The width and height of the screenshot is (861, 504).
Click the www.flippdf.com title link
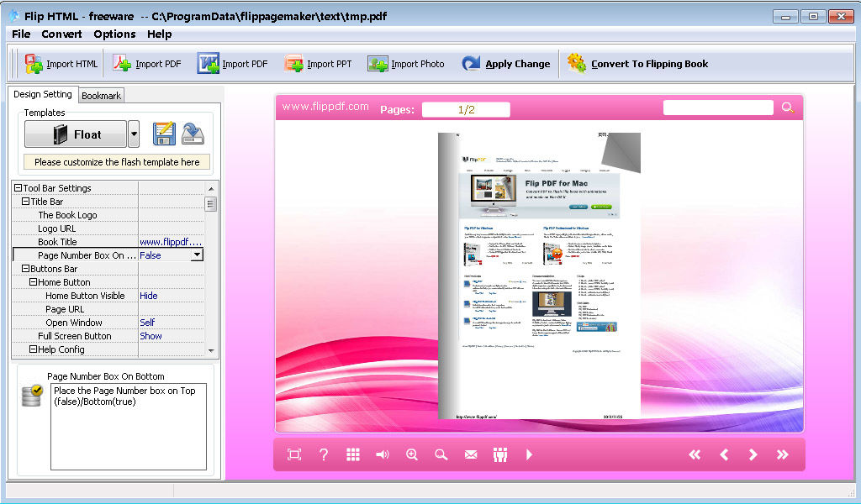(x=325, y=107)
